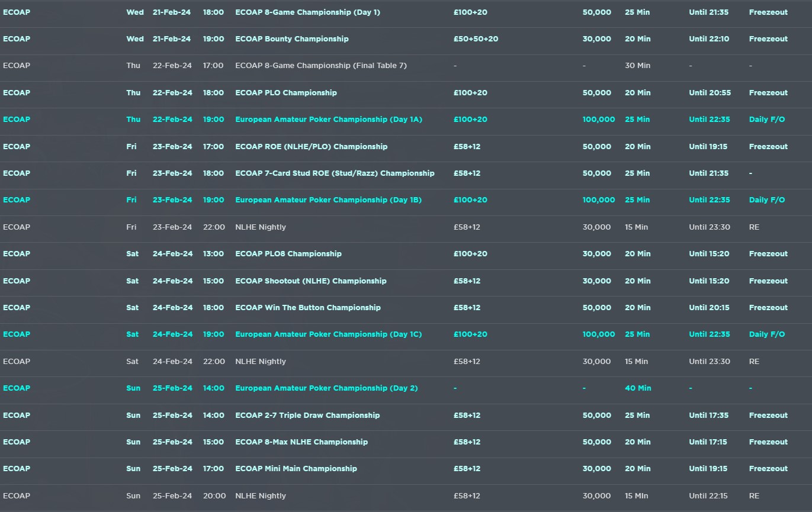812x512 pixels.
Task: Select the ECOAP Mini Main Championship
Action: tap(296, 469)
